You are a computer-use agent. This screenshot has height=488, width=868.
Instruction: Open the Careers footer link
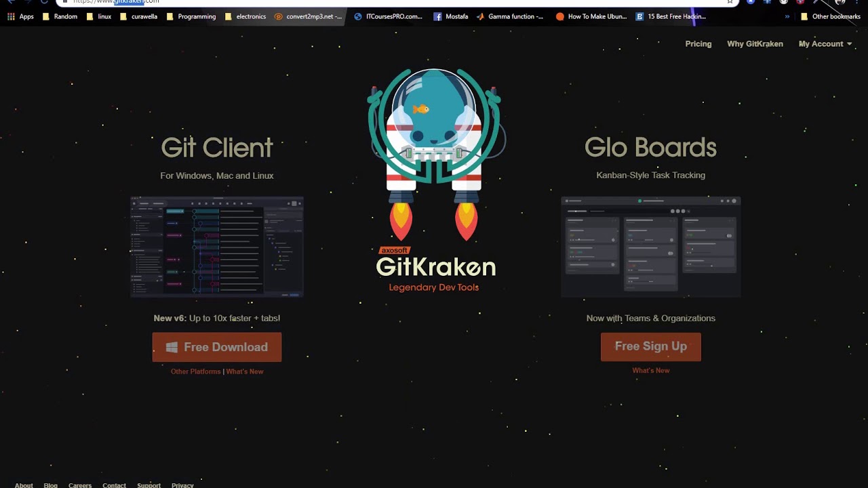tap(80, 485)
